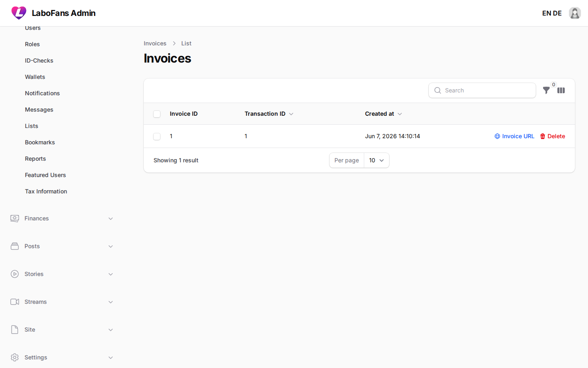588x368 pixels.
Task: Click the date Jun 7, 2026 14:10:14
Action: coord(392,136)
